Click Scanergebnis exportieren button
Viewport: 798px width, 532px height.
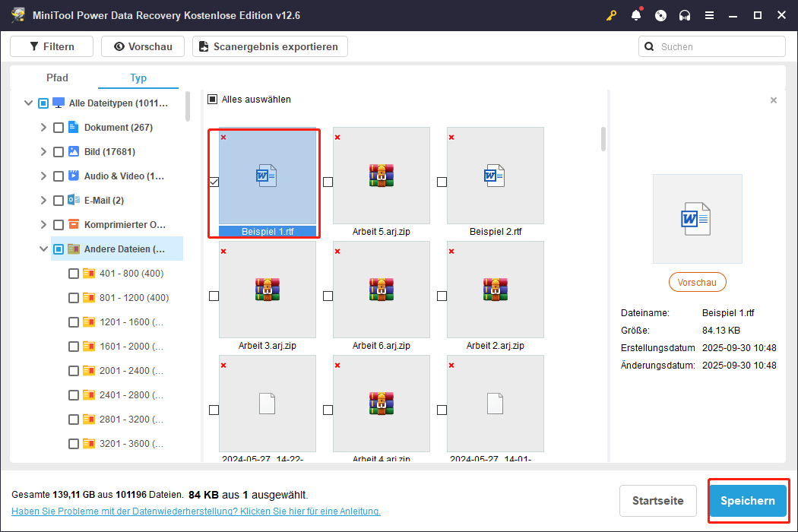[x=270, y=46]
